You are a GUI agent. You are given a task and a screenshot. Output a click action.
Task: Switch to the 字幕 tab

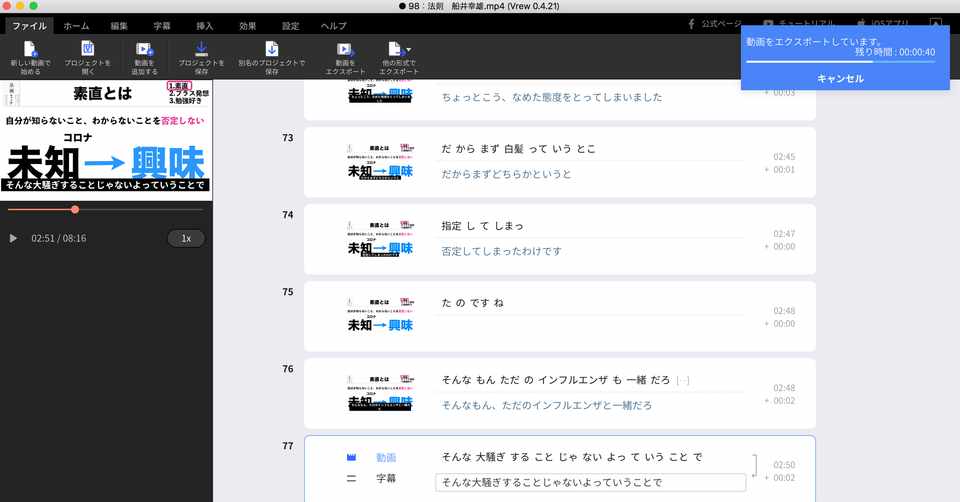[162, 26]
